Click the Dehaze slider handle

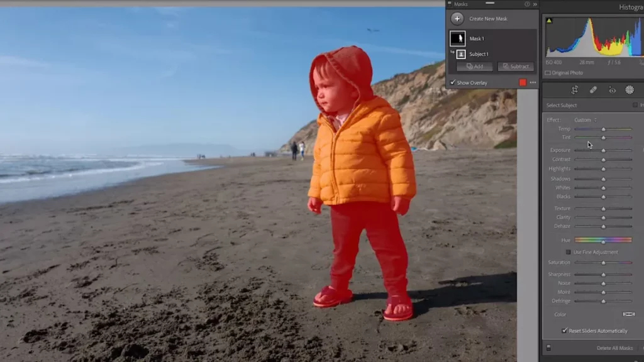(603, 226)
